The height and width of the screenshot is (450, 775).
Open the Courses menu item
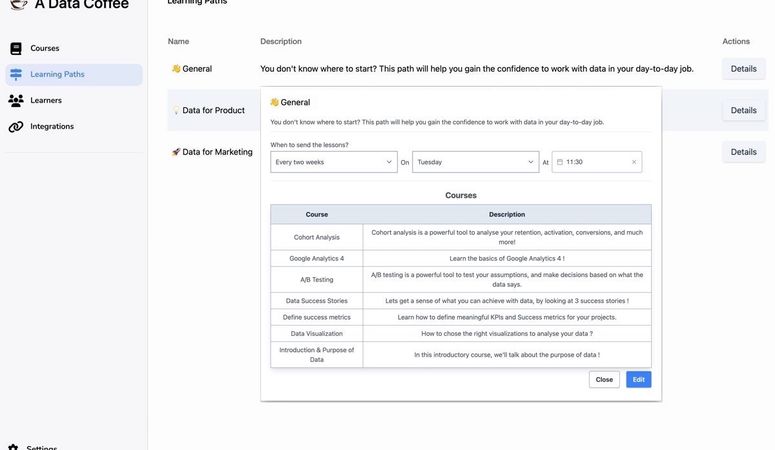[x=74, y=48]
